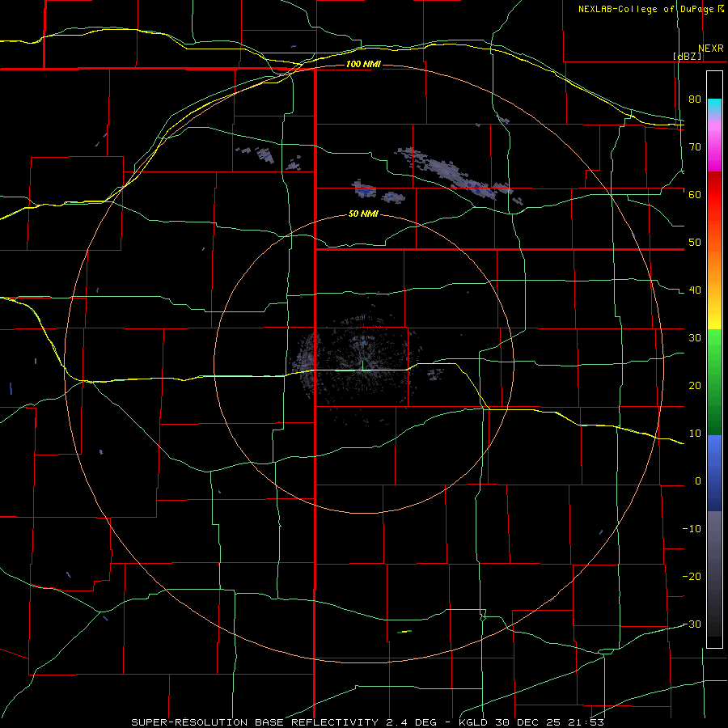Click the 40 value on dBZ scale
Viewport: 728px width, 728px height.
point(695,290)
